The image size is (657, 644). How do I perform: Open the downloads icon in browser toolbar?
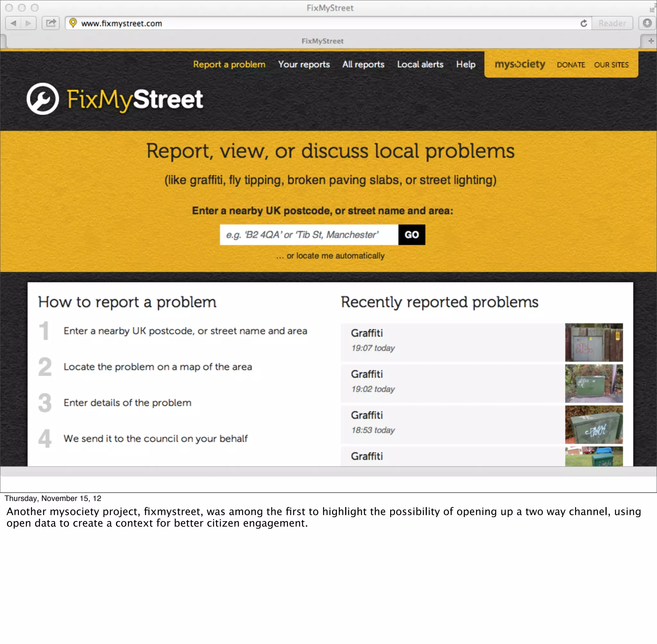pos(647,23)
